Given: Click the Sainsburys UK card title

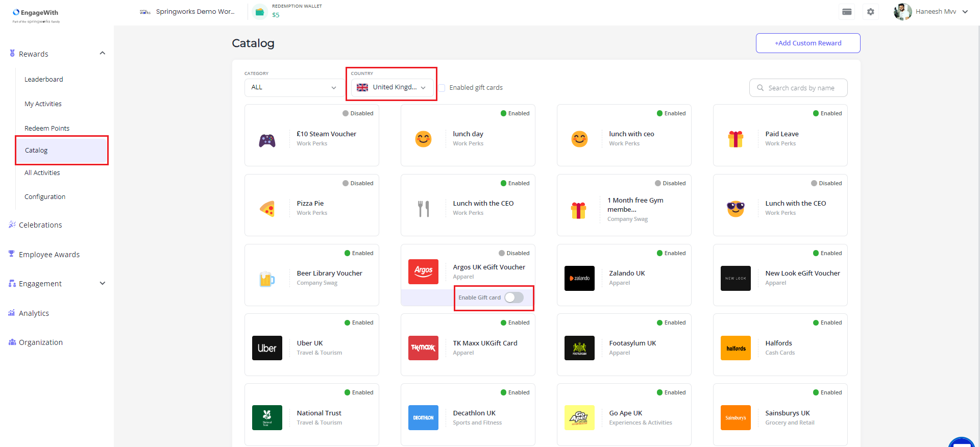Looking at the screenshot, I should point(788,413).
